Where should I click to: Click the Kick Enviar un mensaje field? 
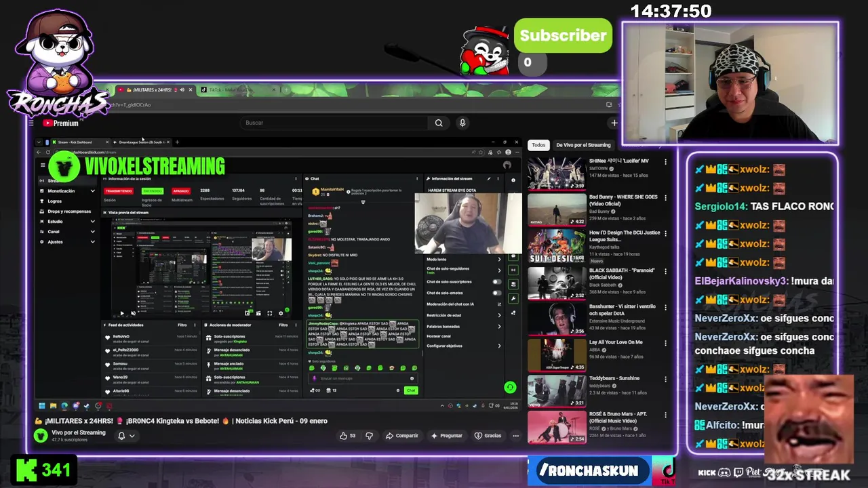pyautogui.click(x=363, y=378)
